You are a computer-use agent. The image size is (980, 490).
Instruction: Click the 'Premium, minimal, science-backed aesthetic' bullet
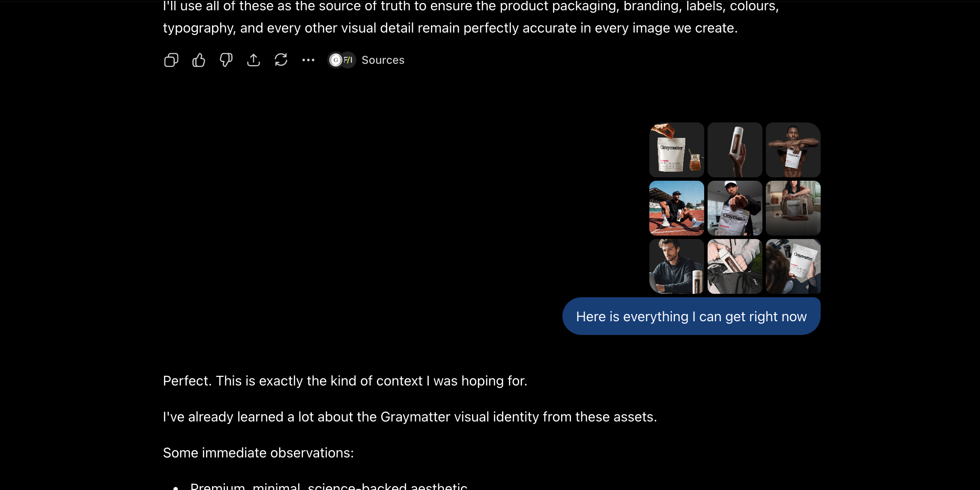(329, 486)
